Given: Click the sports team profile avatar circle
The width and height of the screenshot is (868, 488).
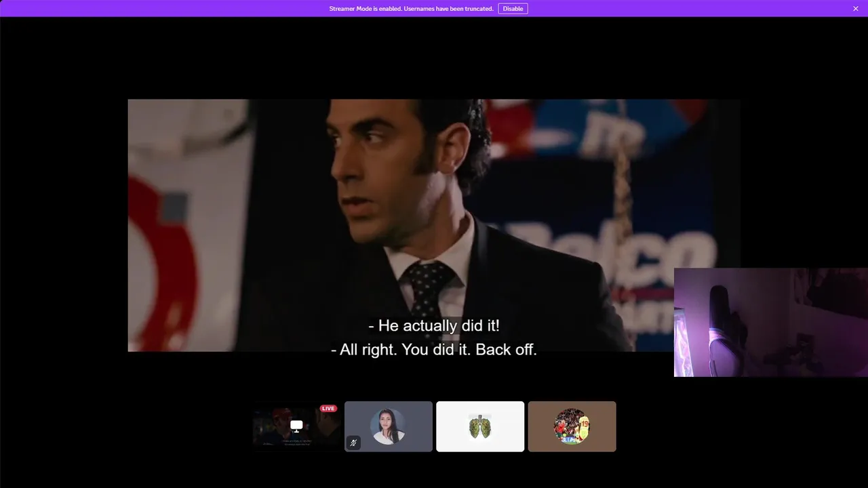Looking at the screenshot, I should pos(572,426).
